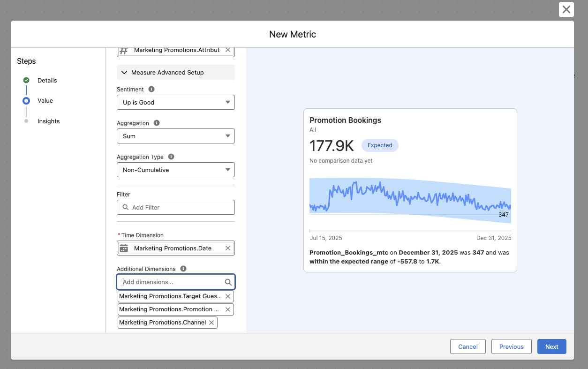
Task: Remove the Marketing Promotions.Channel dimension tag
Action: (x=211, y=323)
